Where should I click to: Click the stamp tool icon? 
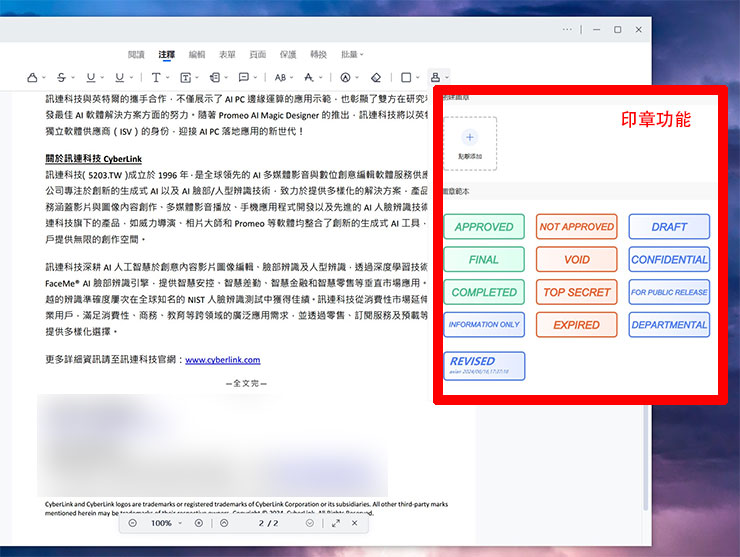(435, 77)
